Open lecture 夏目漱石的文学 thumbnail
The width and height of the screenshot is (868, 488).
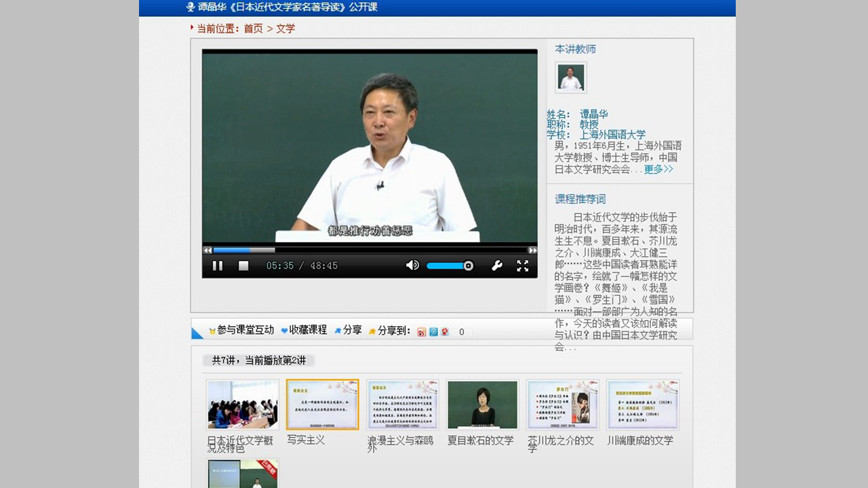(x=482, y=405)
